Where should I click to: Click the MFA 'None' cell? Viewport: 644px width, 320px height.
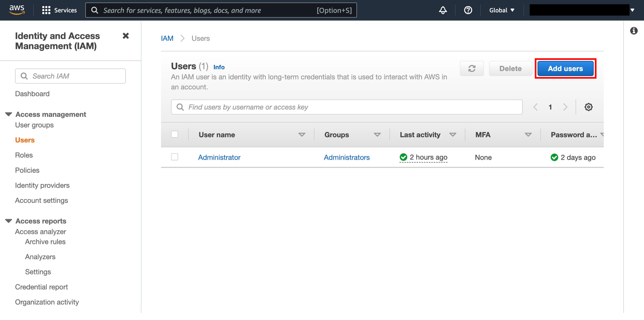click(483, 157)
